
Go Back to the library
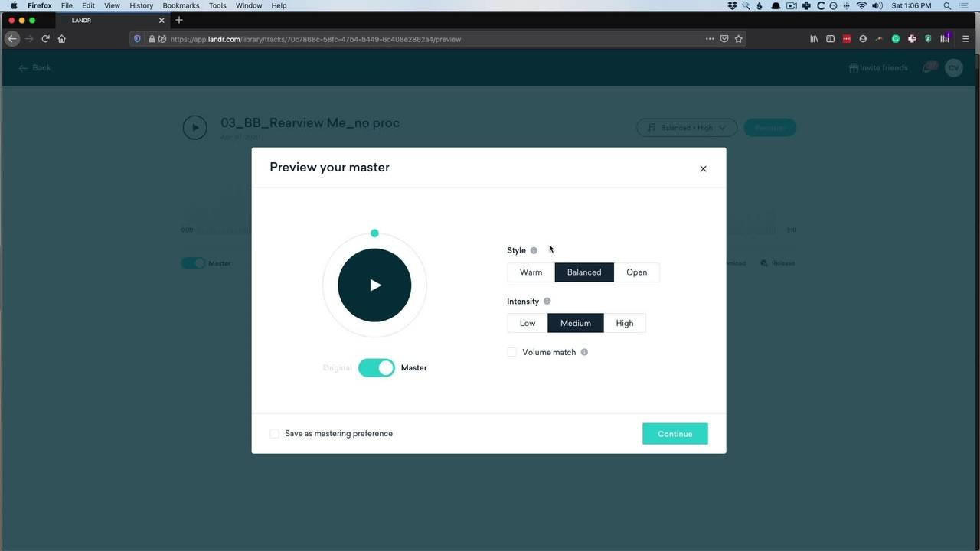(35, 68)
